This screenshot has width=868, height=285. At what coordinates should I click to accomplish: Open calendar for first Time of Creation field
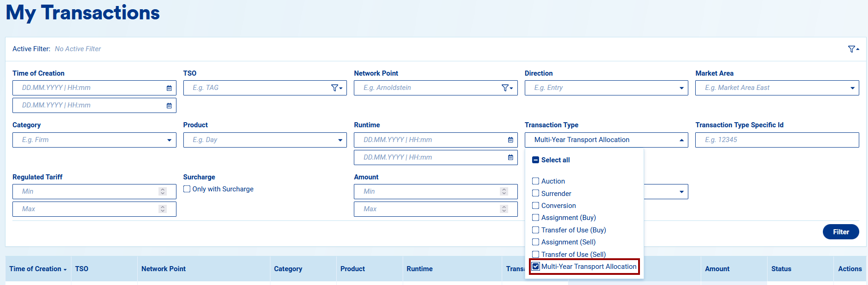169,88
